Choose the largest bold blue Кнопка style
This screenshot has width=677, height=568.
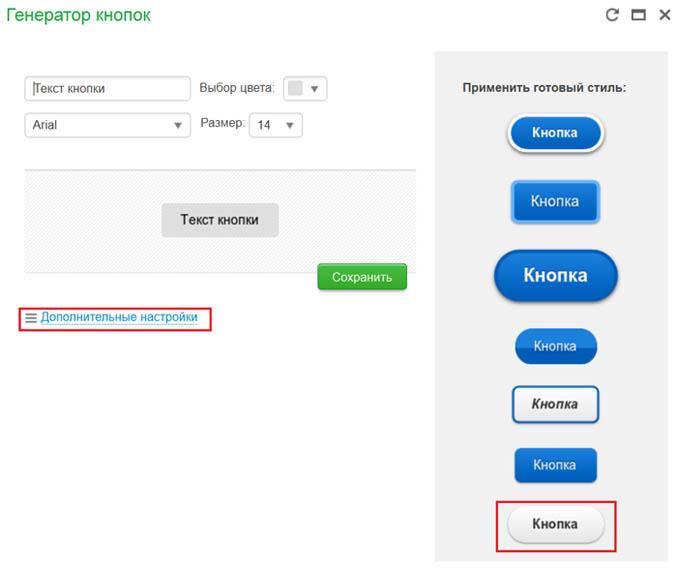pos(556,275)
